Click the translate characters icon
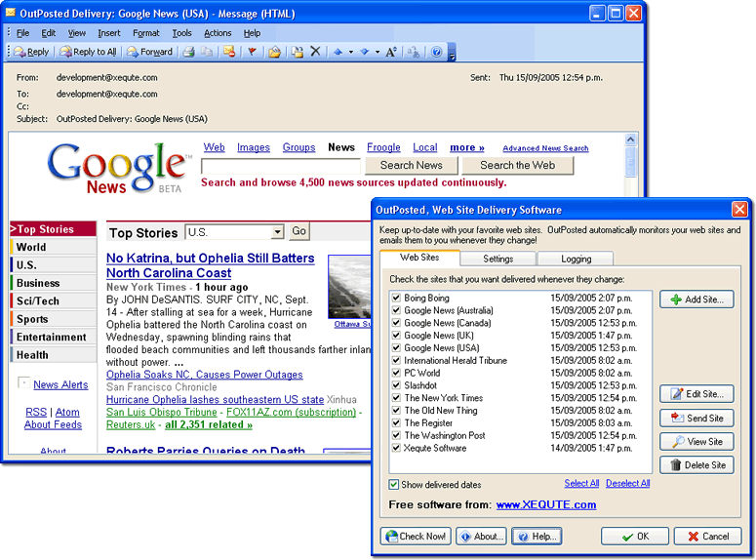This screenshot has height=560, width=756. 414,52
